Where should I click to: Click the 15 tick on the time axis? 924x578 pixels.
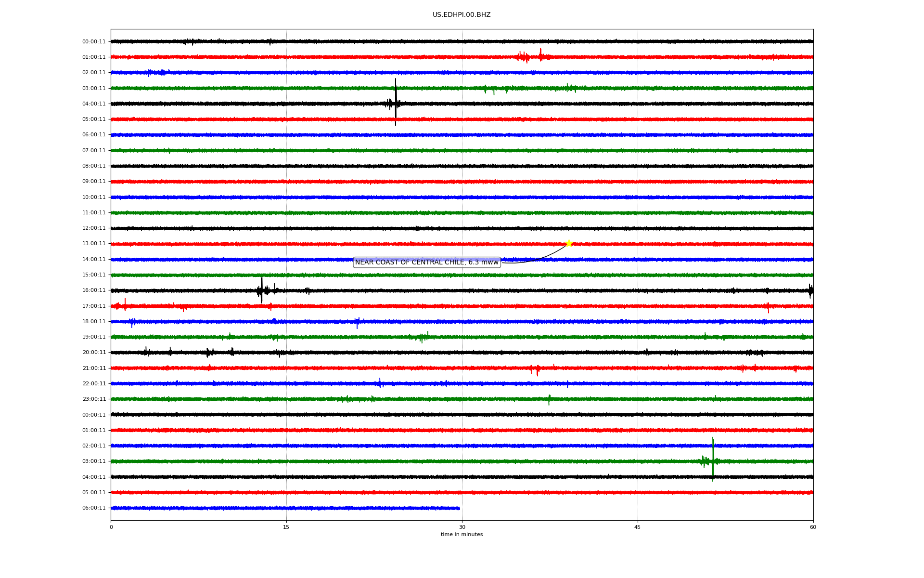[286, 527]
